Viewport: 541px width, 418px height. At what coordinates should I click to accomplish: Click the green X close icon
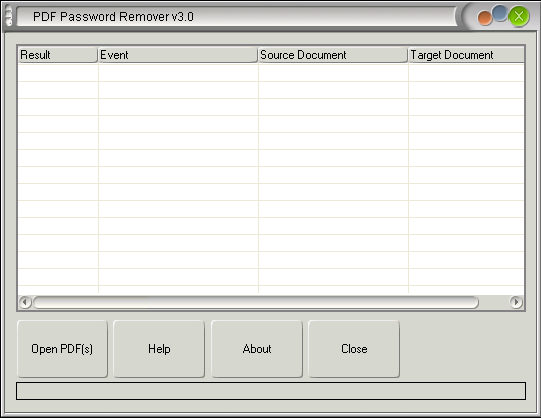pyautogui.click(x=519, y=16)
